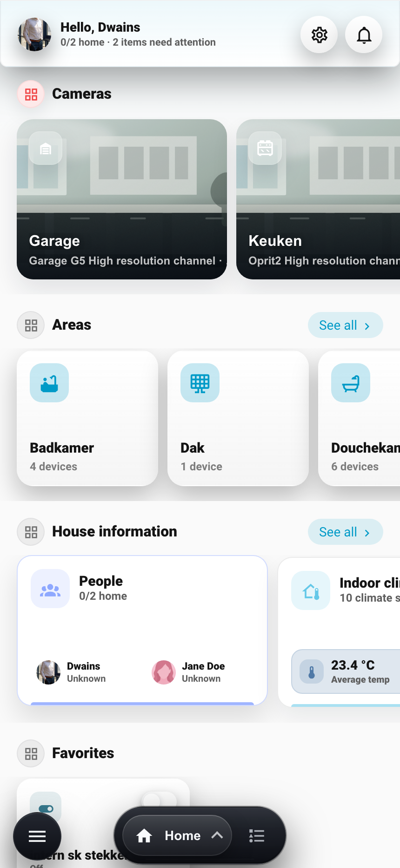The image size is (400, 868).
Task: Expand the Home view chevron
Action: (217, 835)
